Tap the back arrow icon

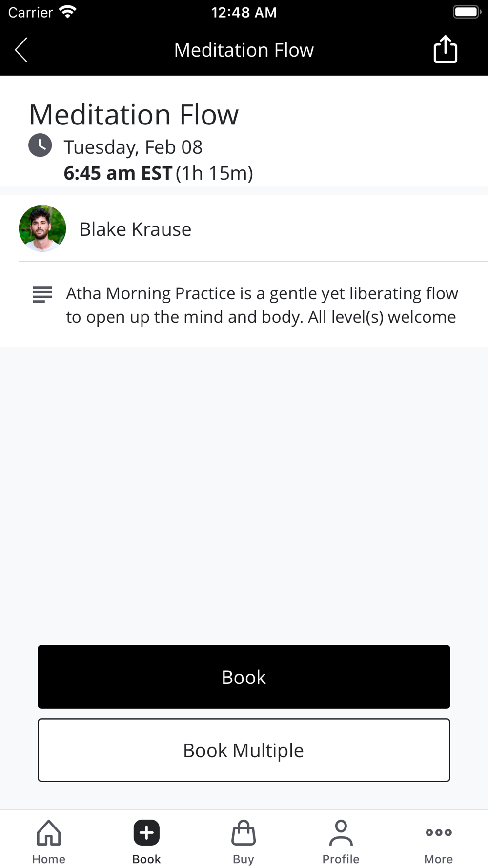[21, 50]
